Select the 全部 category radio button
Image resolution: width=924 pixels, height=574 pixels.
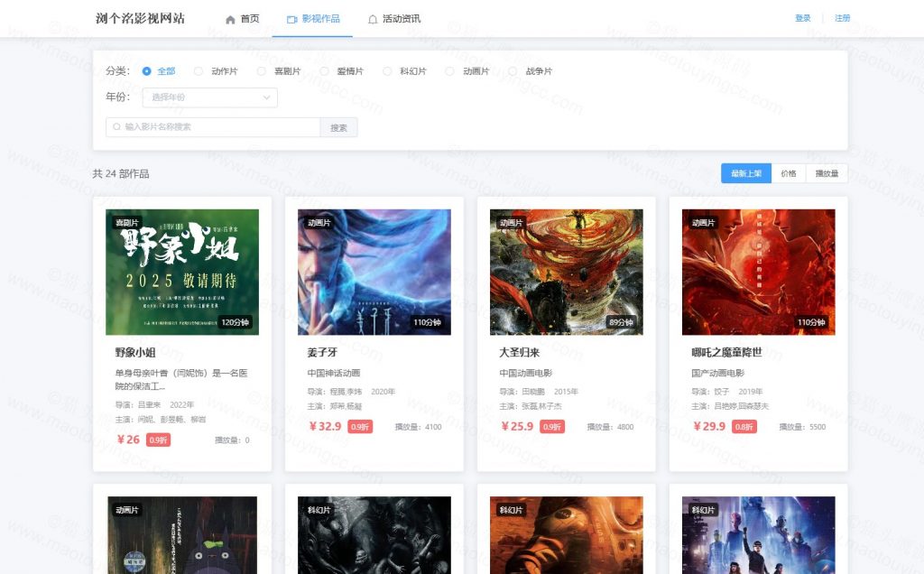coord(147,71)
